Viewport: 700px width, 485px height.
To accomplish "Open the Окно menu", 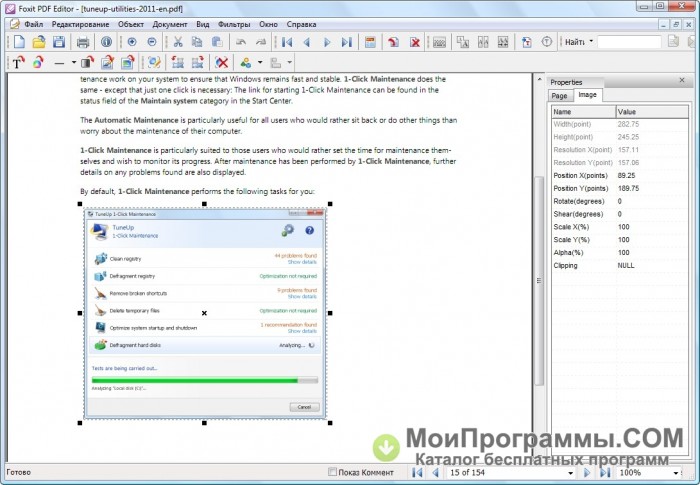I will [268, 24].
